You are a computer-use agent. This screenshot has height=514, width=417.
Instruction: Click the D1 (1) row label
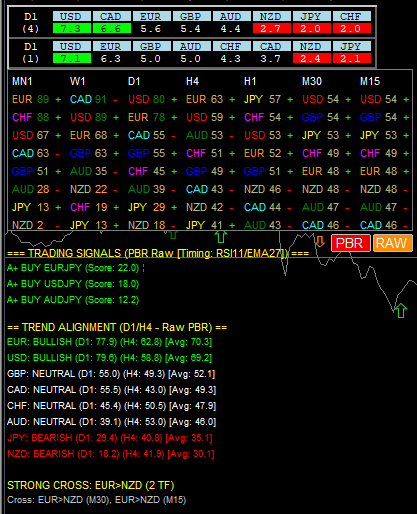pyautogui.click(x=30, y=53)
